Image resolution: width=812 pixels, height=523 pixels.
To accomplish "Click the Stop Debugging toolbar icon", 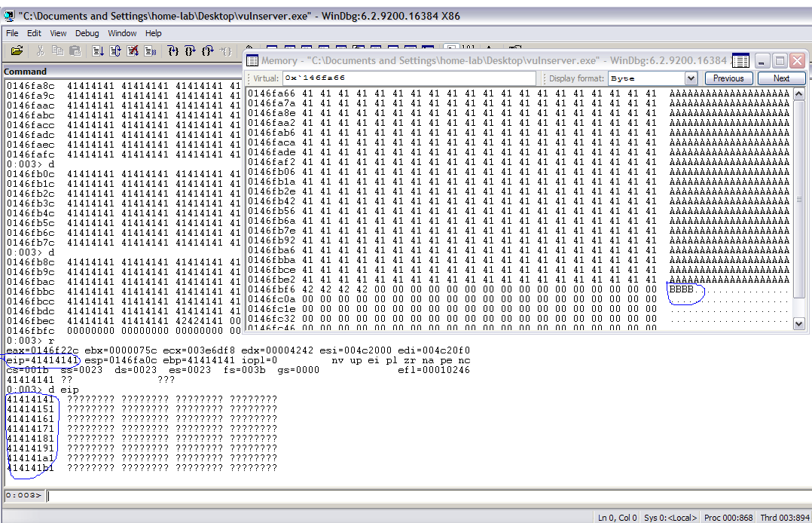I will [133, 50].
